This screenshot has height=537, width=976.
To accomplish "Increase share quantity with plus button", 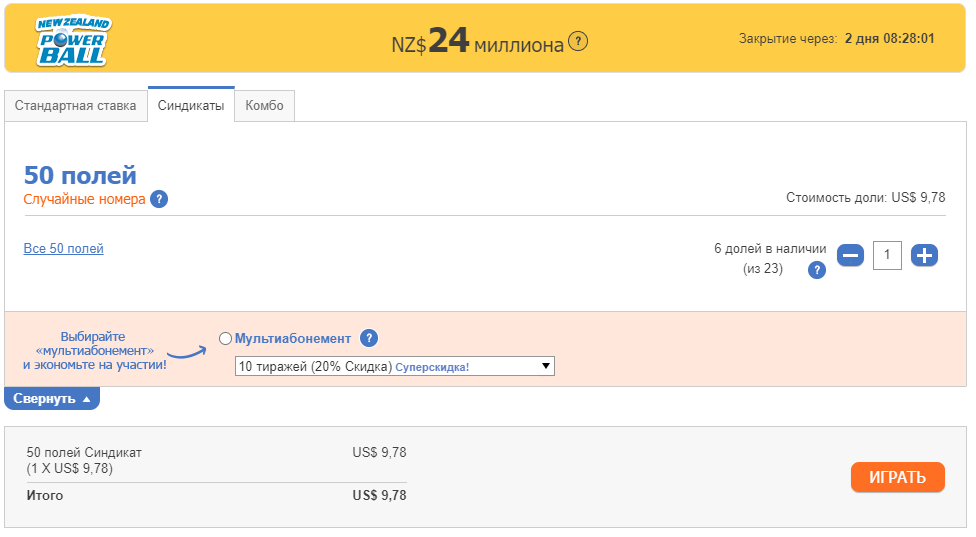I will click(924, 255).
